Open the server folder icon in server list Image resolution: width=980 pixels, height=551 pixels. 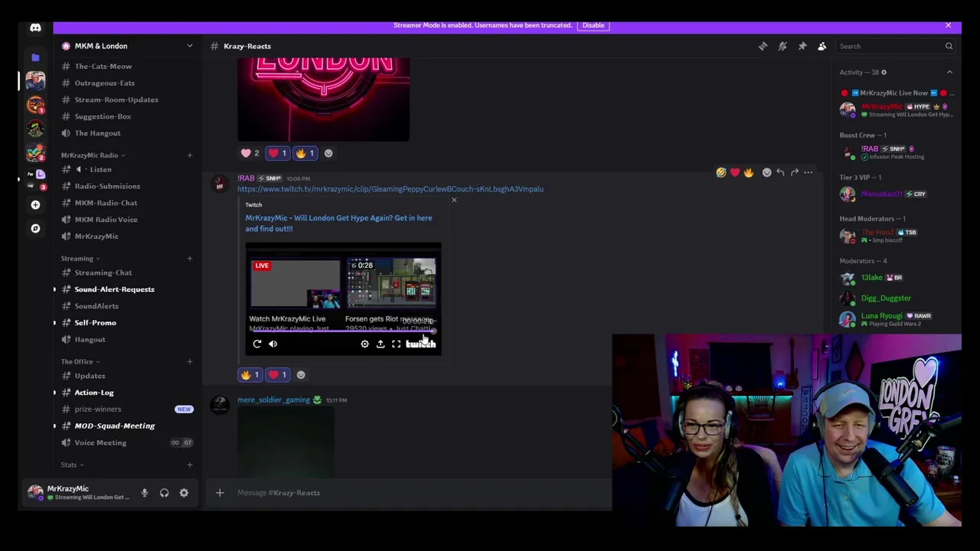pyautogui.click(x=35, y=57)
